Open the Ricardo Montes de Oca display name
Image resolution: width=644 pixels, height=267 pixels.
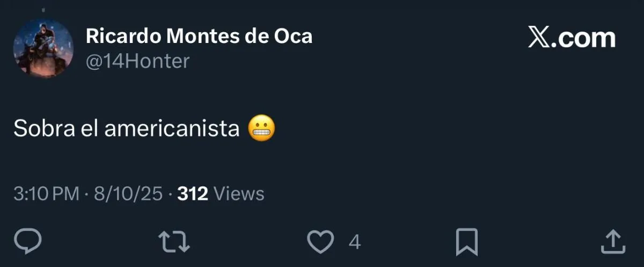tap(199, 36)
